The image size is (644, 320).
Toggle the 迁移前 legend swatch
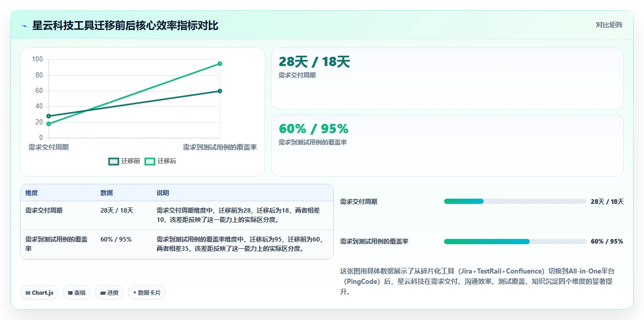pyautogui.click(x=114, y=161)
